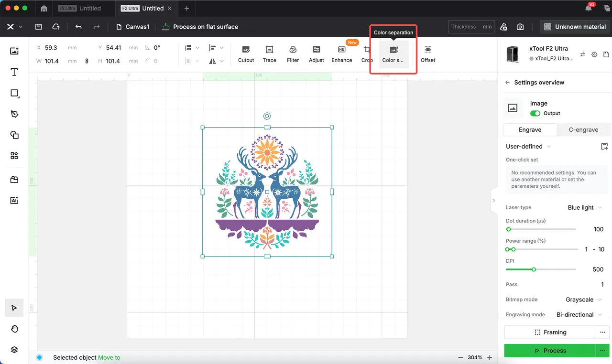The width and height of the screenshot is (612, 364).
Task: Open Canvas1 canvas selector
Action: [132, 27]
